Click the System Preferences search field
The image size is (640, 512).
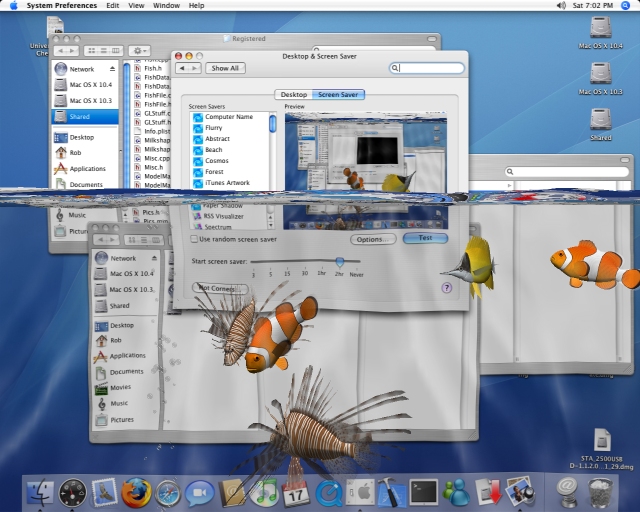pyautogui.click(x=428, y=68)
